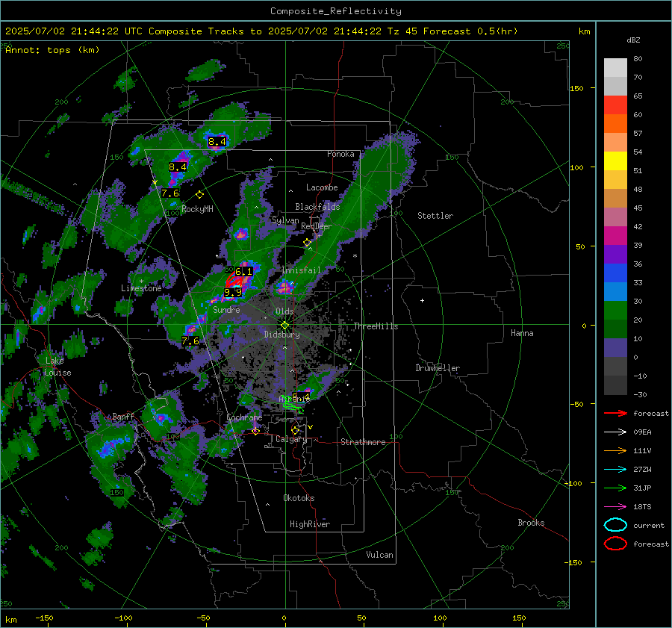Click the 6.1 storm top label
The image size is (672, 628).
[244, 271]
